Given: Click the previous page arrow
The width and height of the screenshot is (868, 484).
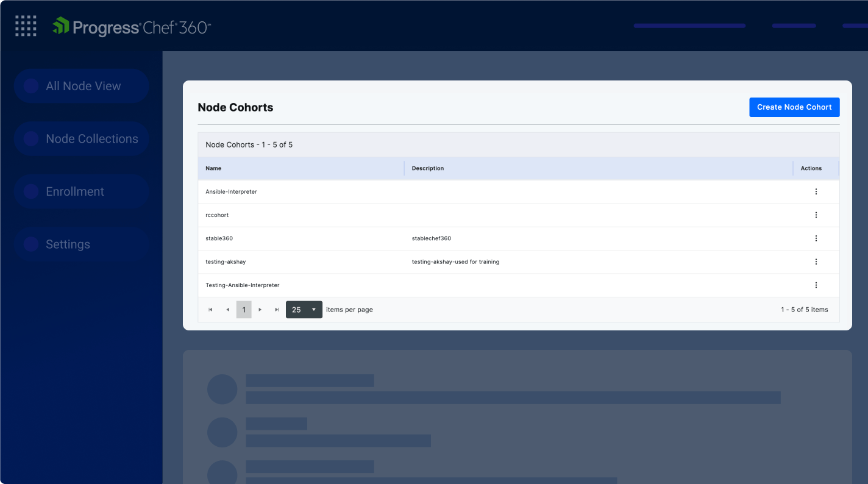Looking at the screenshot, I should click(x=227, y=310).
